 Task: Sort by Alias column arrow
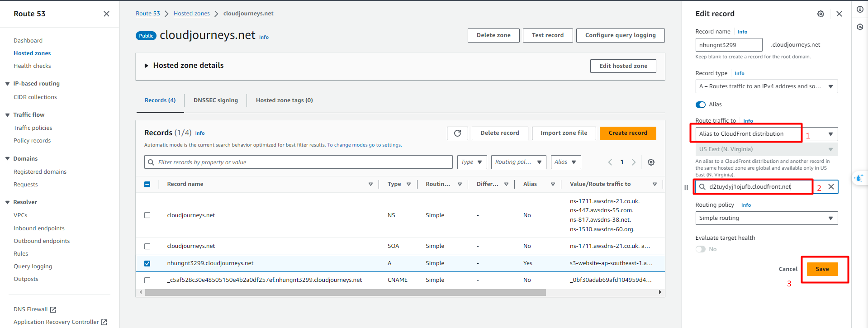tap(553, 184)
